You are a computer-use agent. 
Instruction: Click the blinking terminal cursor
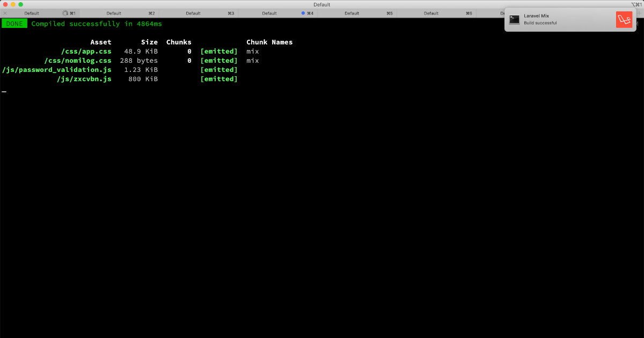[4, 91]
